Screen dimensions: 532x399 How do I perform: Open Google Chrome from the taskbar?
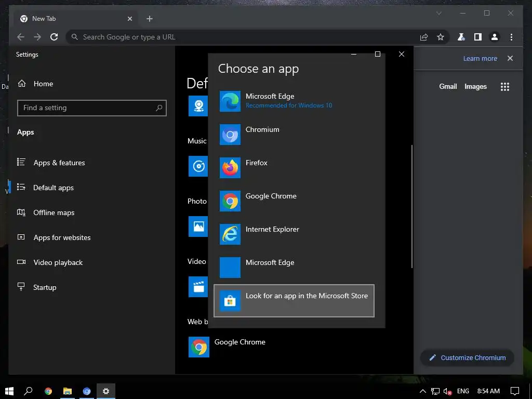click(48, 391)
